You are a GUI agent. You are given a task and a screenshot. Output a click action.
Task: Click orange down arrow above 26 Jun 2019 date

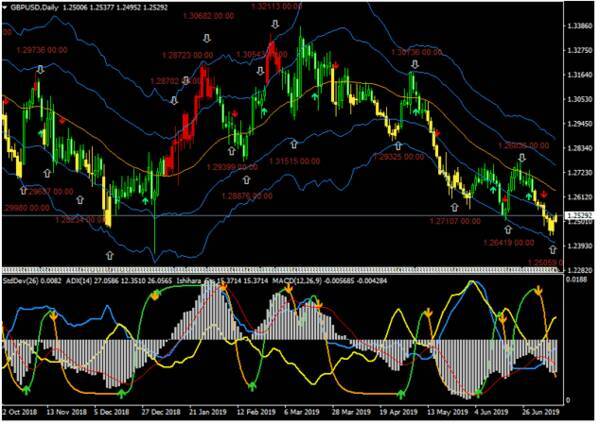[x=538, y=290]
